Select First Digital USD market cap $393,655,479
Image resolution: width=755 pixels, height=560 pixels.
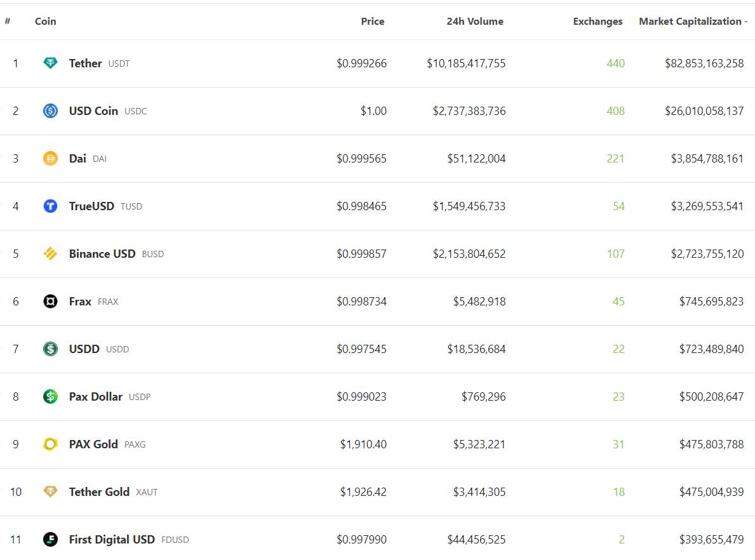click(712, 539)
